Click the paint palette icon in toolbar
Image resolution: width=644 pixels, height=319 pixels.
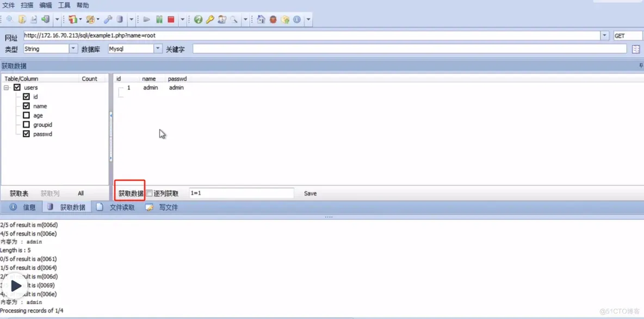pyautogui.click(x=91, y=19)
